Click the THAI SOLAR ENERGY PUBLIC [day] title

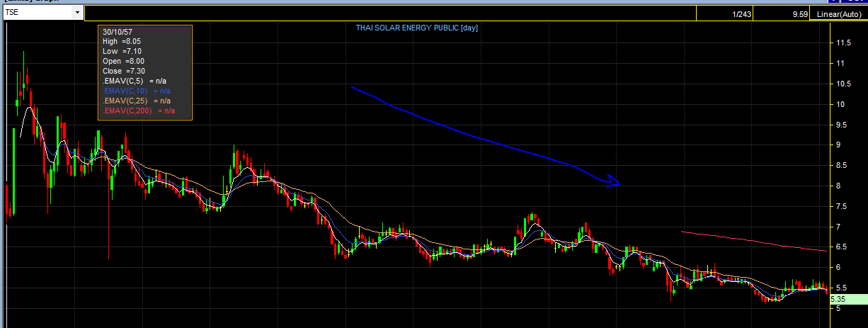point(418,28)
